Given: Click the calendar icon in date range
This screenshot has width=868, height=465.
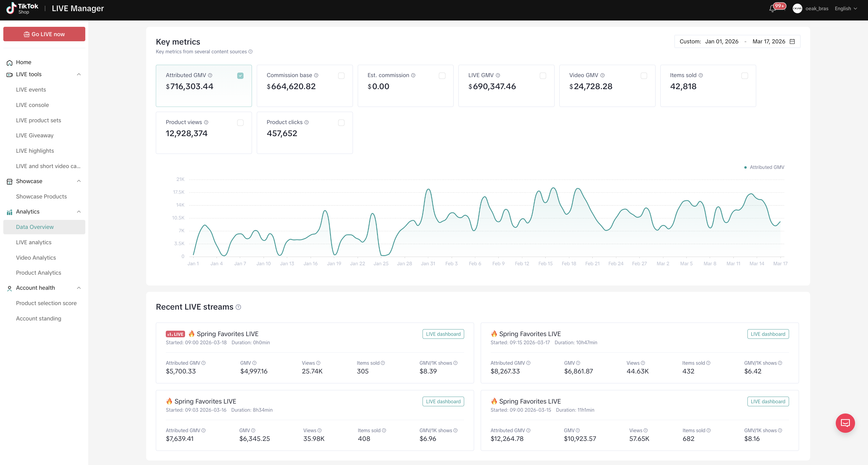Looking at the screenshot, I should pos(792,42).
